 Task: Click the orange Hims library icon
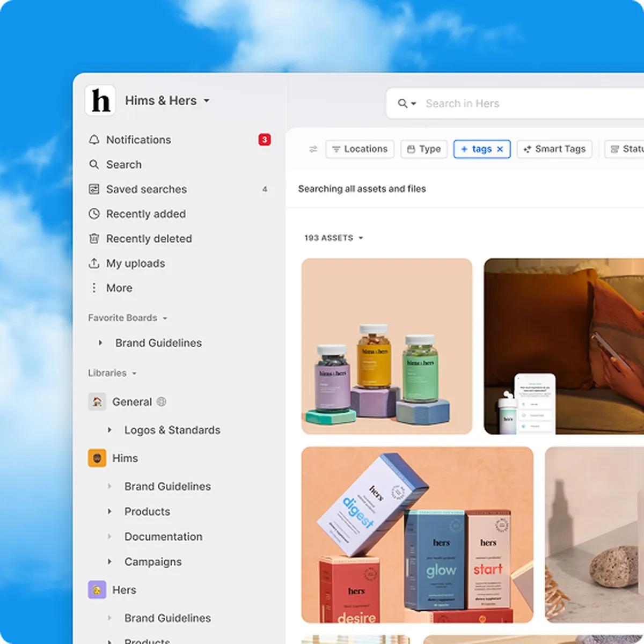pos(97,458)
